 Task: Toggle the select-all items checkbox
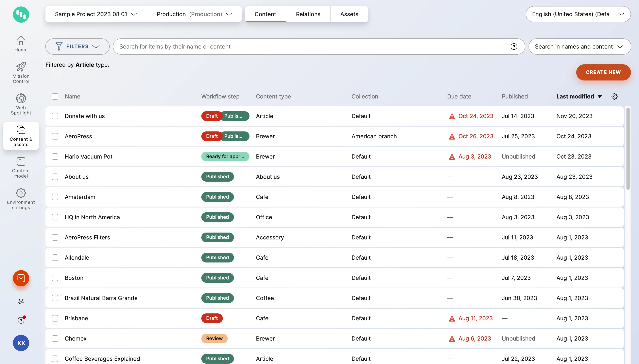tap(55, 96)
